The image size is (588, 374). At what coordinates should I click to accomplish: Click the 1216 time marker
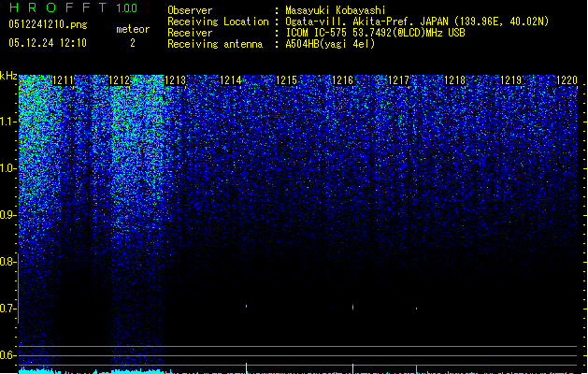click(343, 80)
